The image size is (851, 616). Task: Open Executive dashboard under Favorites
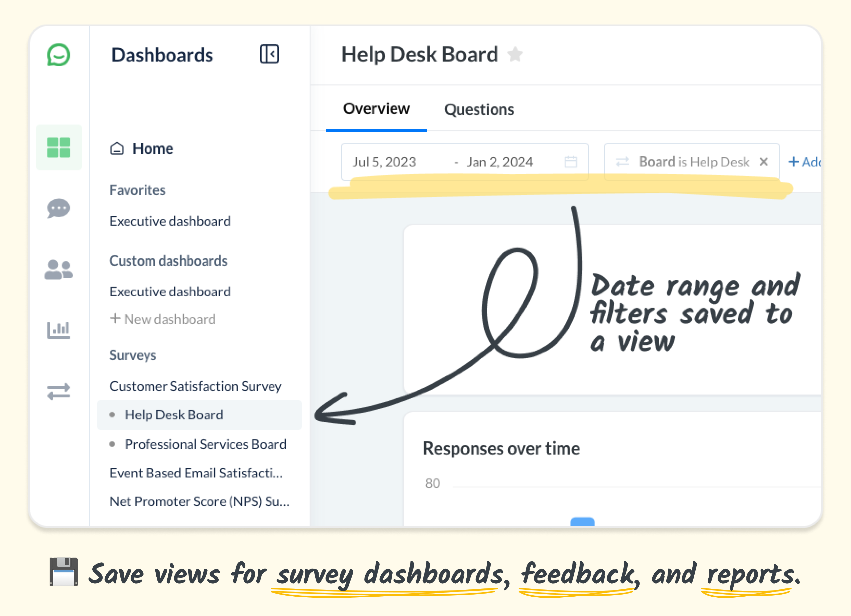coord(170,221)
